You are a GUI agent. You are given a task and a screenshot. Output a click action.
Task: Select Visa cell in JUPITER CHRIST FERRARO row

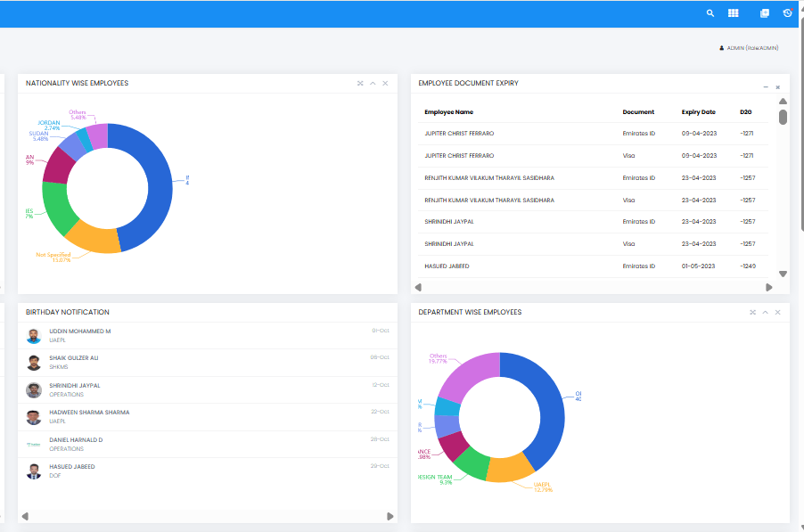pos(628,155)
